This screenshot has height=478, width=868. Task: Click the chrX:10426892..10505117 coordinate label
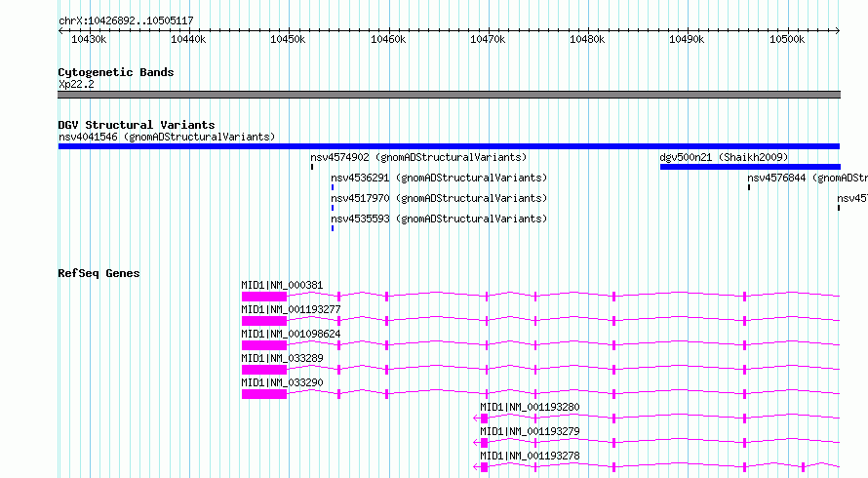pyautogui.click(x=126, y=20)
